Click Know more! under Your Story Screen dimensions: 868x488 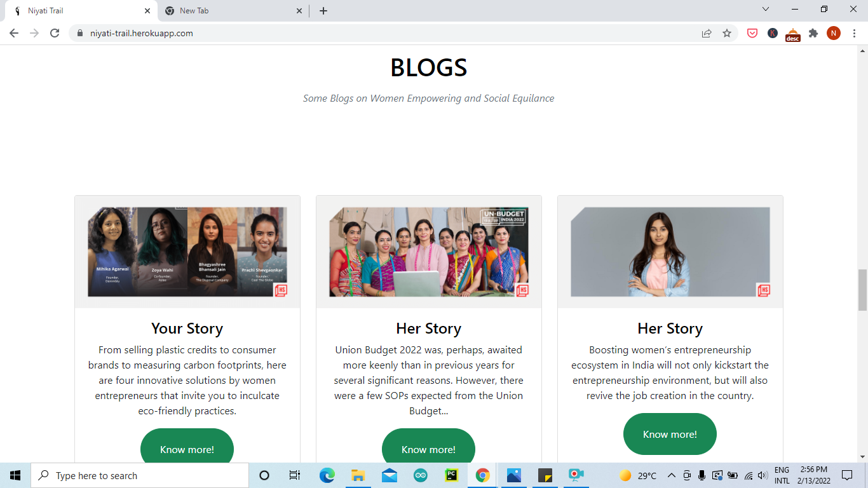pos(187,449)
